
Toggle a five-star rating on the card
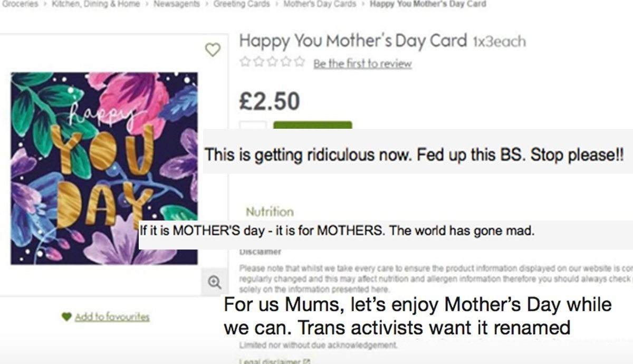pyautogui.click(x=299, y=61)
